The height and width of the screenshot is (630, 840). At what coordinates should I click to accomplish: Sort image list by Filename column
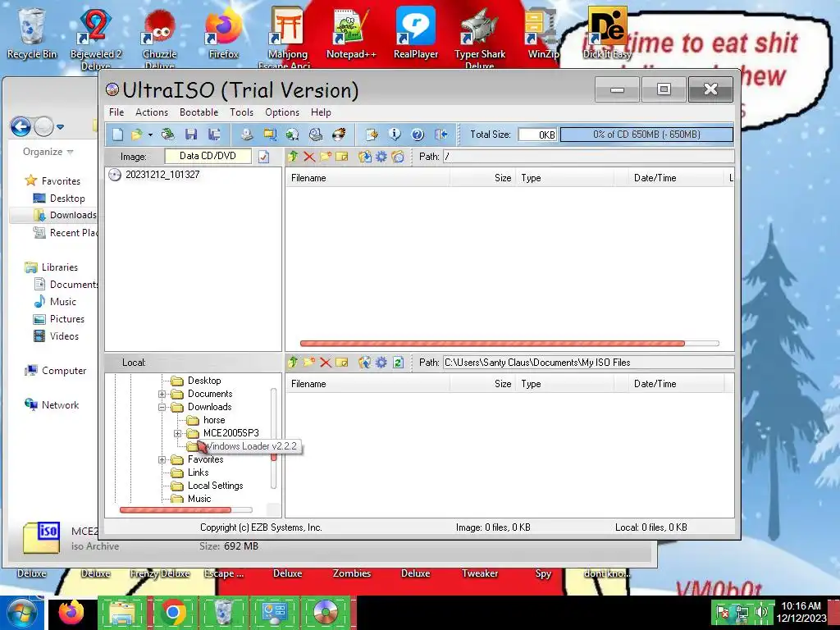(367, 178)
